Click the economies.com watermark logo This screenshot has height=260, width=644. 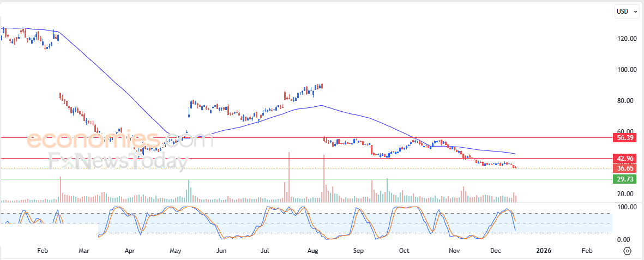(x=120, y=140)
